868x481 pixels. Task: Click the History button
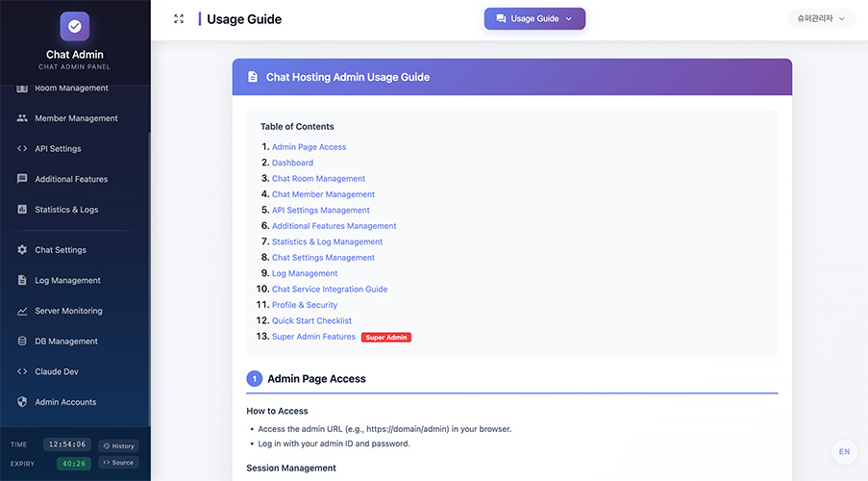pos(119,445)
